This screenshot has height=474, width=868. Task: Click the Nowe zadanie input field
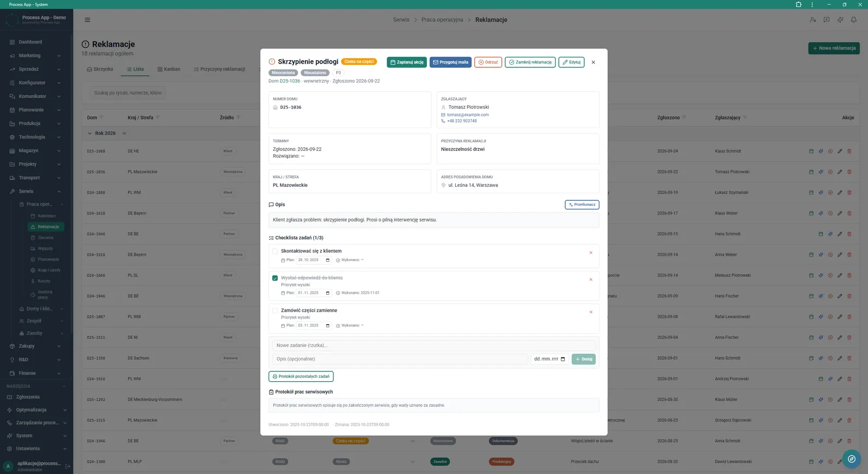click(x=433, y=345)
